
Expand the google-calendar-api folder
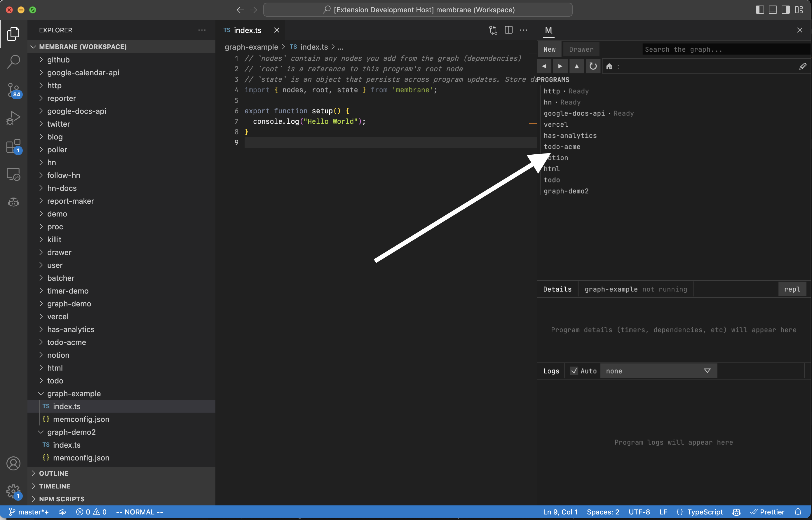tap(121, 73)
